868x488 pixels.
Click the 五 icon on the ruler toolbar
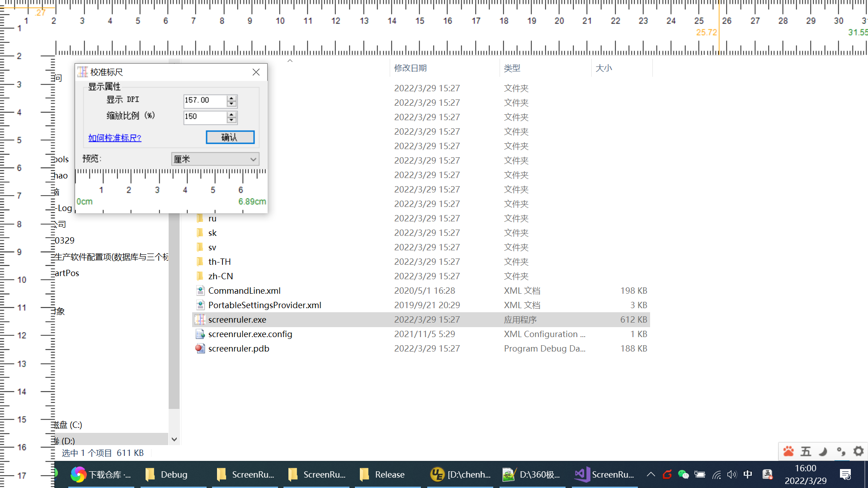(x=806, y=451)
